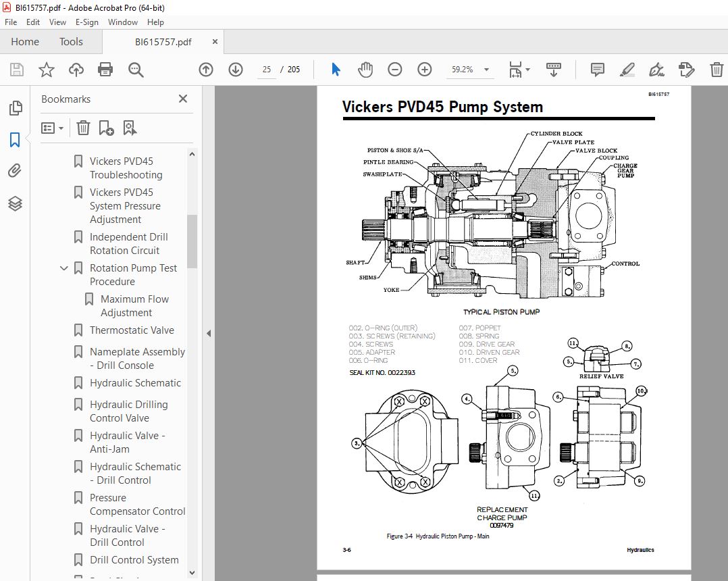728x581 pixels.
Task: Close the Bookmarks panel
Action: [183, 99]
